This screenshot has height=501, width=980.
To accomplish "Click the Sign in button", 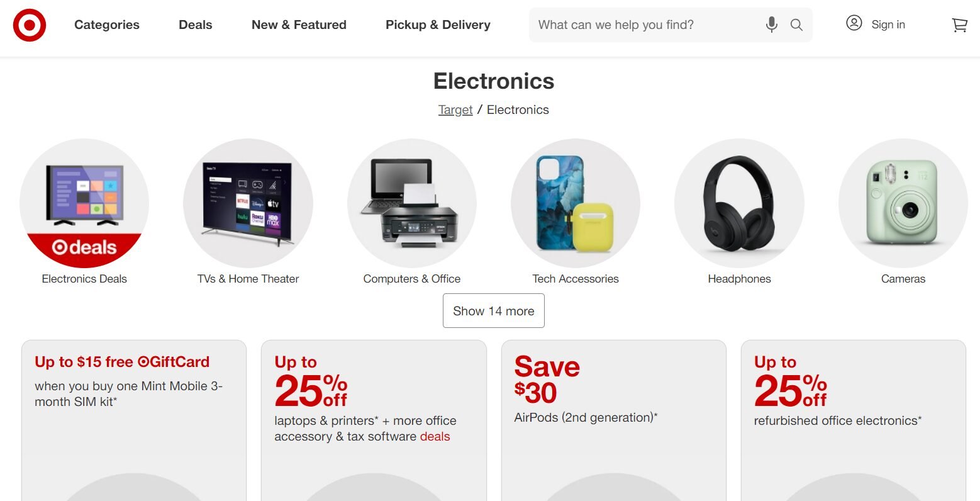I will pos(888,25).
